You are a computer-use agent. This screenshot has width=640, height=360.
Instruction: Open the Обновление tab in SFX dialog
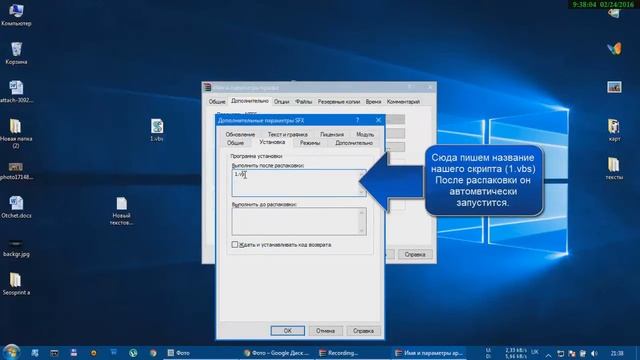[x=240, y=134]
